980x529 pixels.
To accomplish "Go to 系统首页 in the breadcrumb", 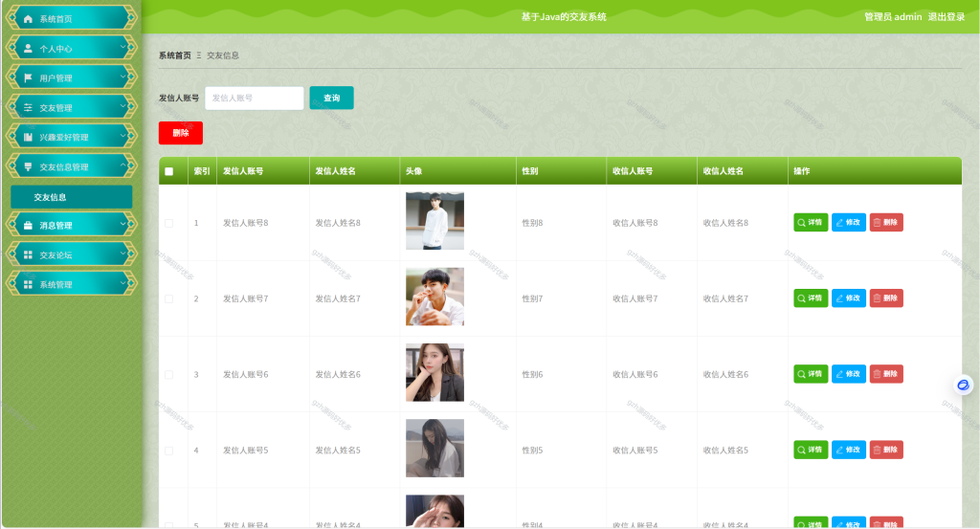I will [175, 55].
